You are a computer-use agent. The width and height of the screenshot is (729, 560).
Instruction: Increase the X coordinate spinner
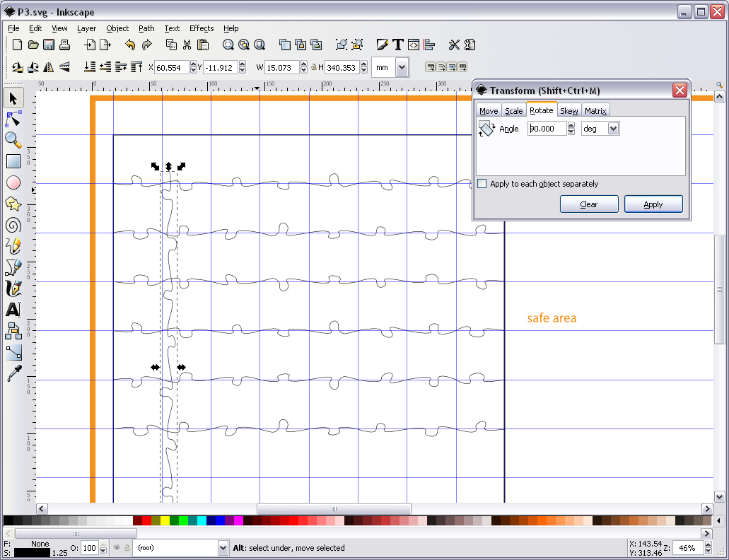click(x=194, y=64)
